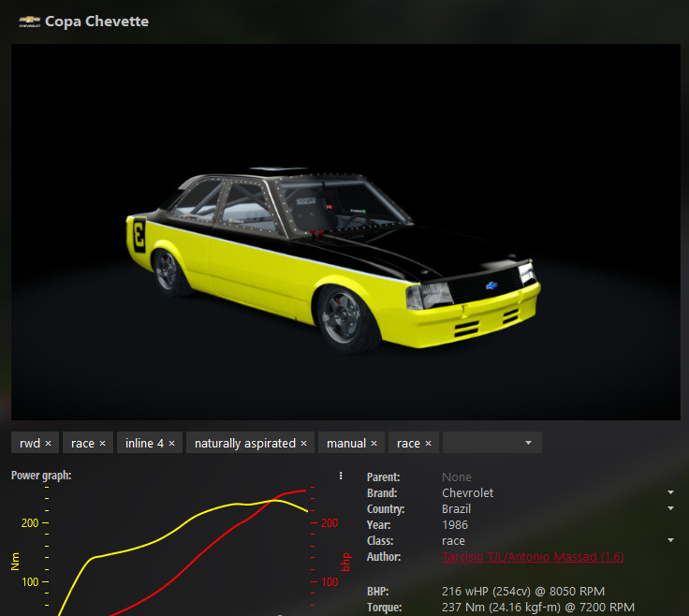Select the Brazil country value
Viewport: 689px width, 616px height.
(456, 508)
